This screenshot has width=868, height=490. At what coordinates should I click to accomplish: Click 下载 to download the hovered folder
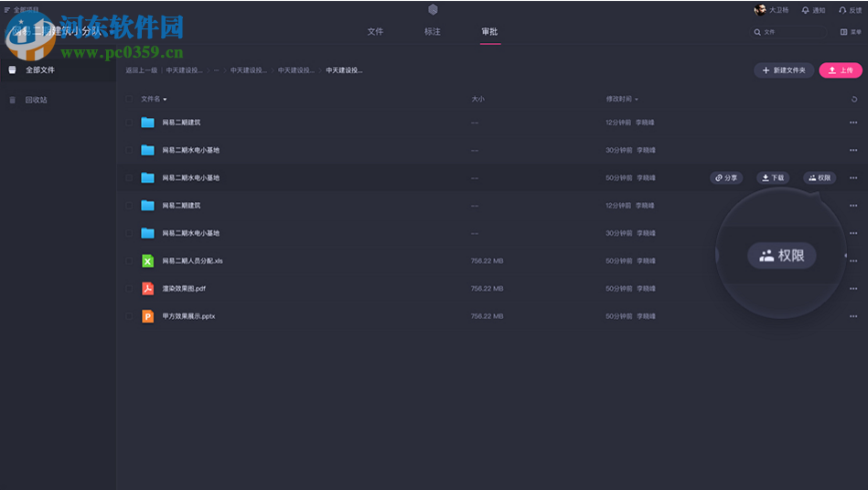point(773,177)
